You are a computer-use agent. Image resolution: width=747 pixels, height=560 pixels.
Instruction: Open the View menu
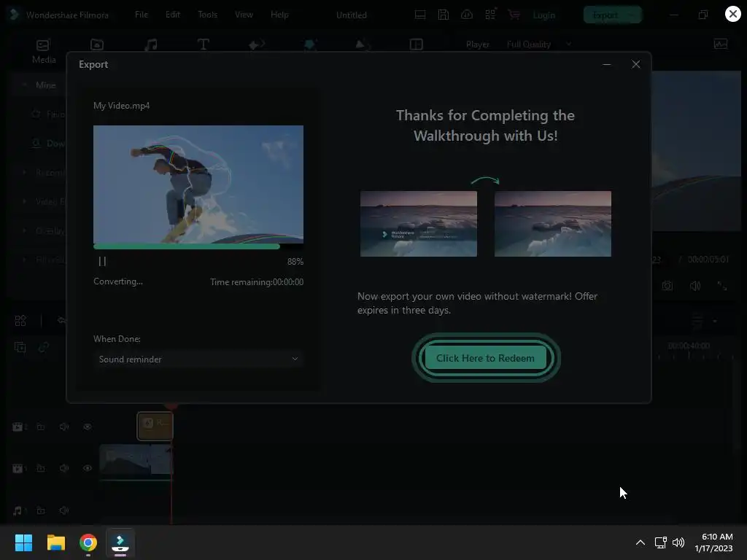244,15
